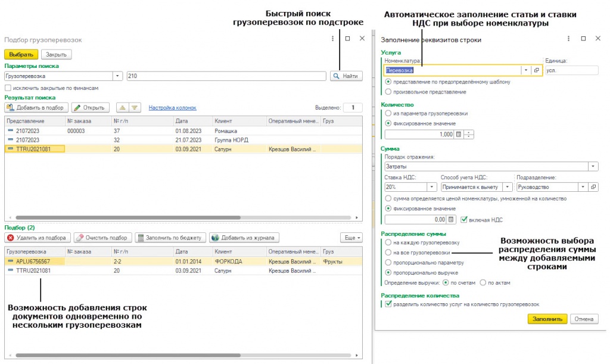Viewport: 610px width, 364px height.
Task: Click the open-form icon next to Номенклатура field
Action: click(537, 70)
